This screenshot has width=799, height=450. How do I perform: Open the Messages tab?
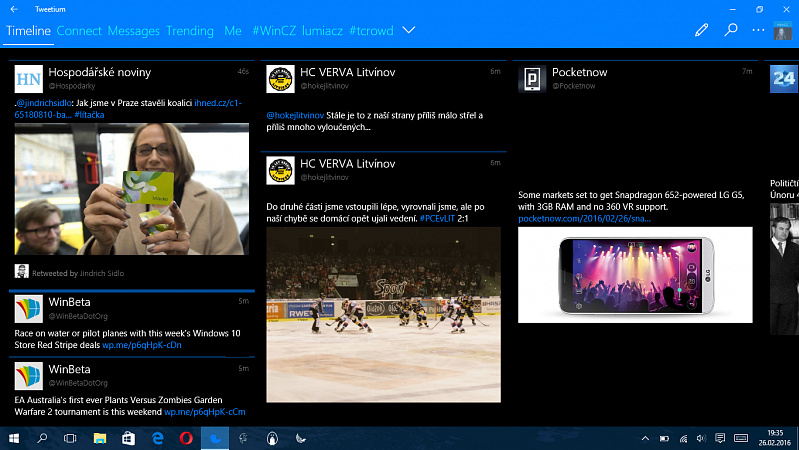(x=134, y=31)
